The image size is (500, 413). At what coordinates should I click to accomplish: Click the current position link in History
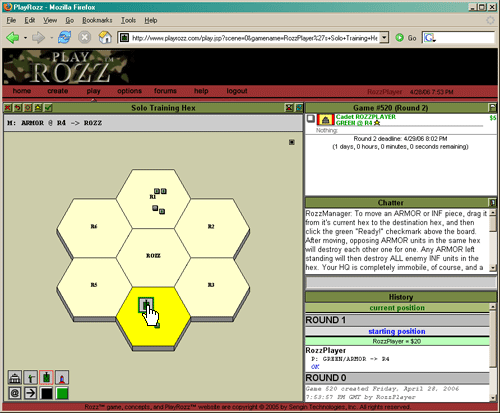point(397,308)
